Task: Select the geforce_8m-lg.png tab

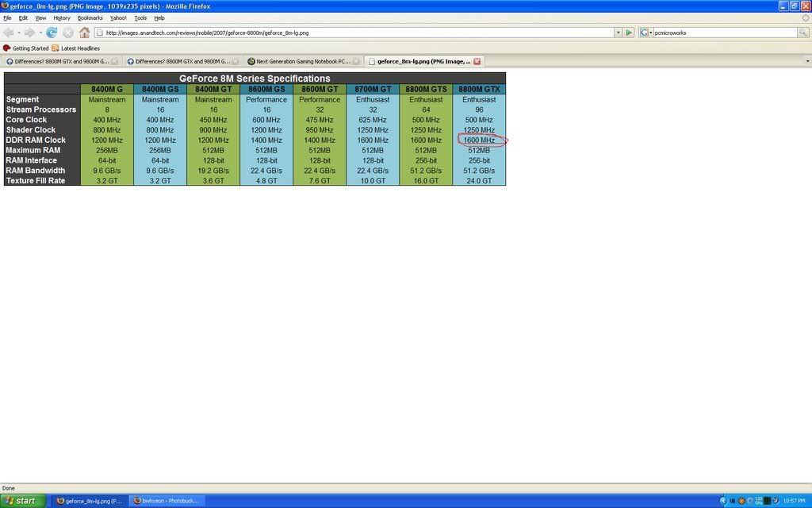Action: 424,61
